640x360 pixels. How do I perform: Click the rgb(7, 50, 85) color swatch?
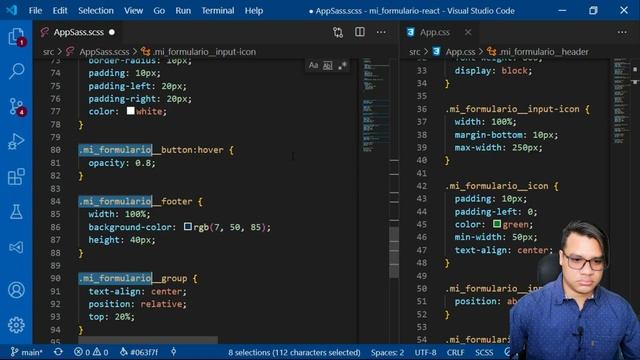[x=188, y=226]
